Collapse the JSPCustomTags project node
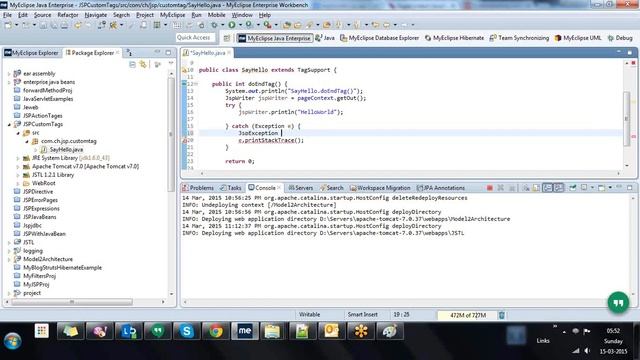The height and width of the screenshot is (360, 640). click(9, 124)
